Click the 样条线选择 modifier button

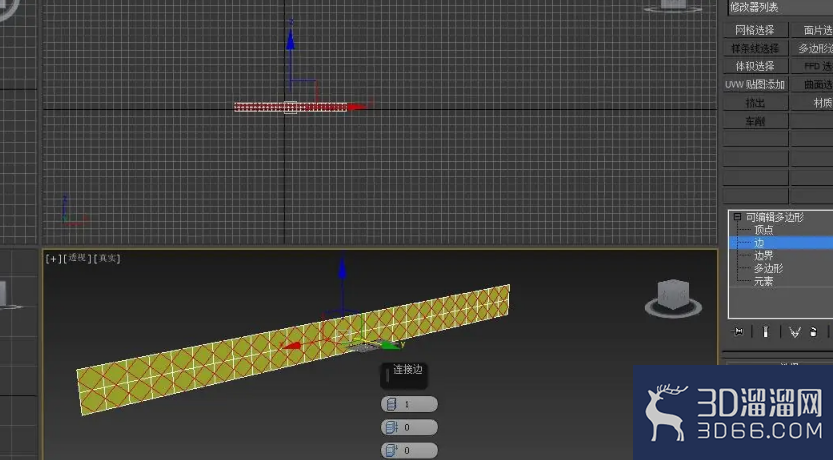755,48
